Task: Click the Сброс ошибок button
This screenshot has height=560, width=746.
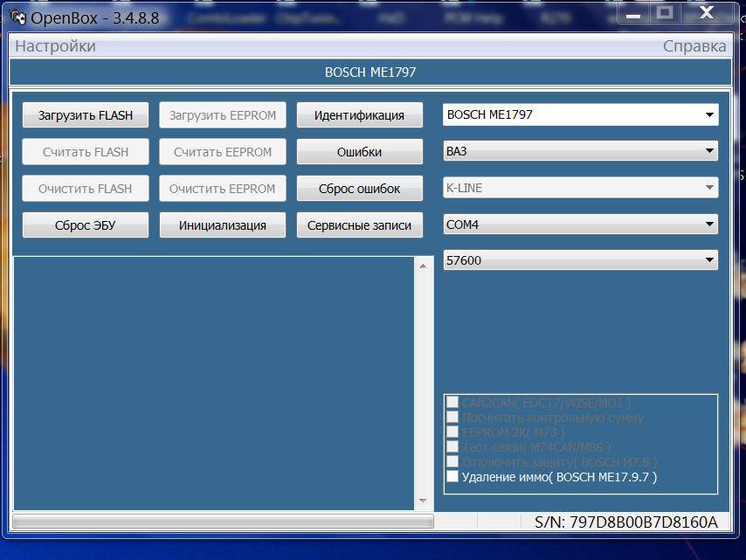Action: click(359, 189)
